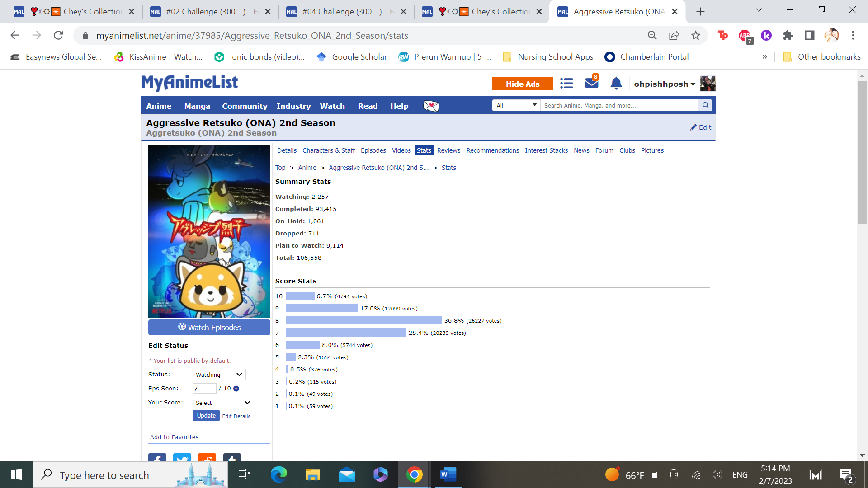The width and height of the screenshot is (868, 488).
Task: Open Chrome three-dot menu
Action: (853, 35)
